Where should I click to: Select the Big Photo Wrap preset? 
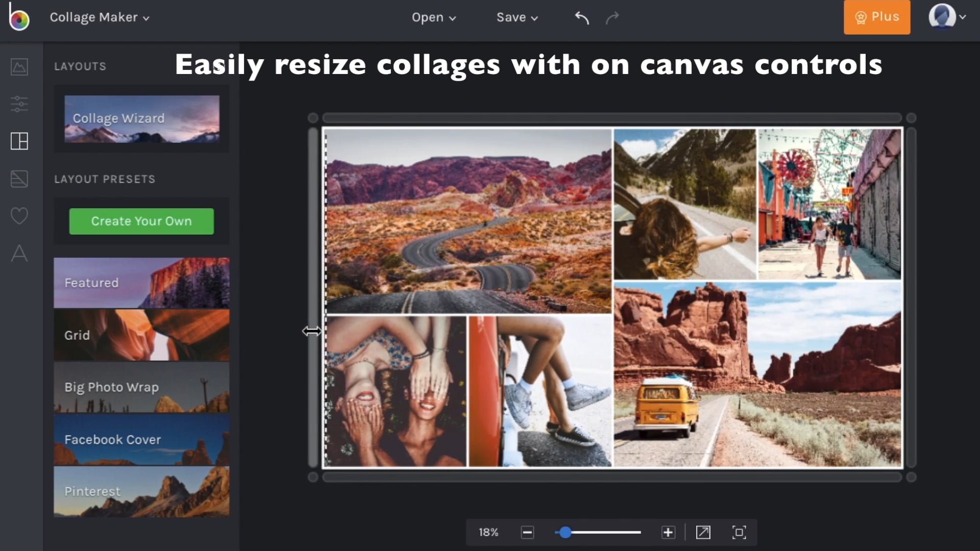141,387
